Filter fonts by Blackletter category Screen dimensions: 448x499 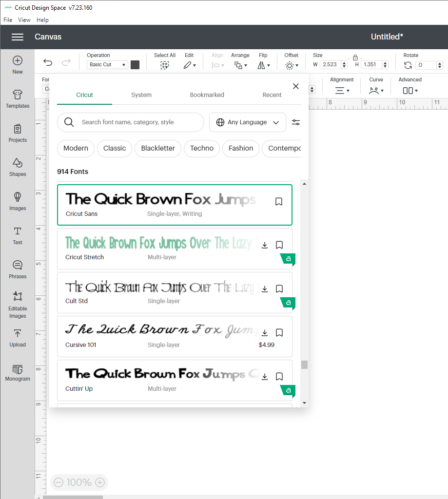pos(158,148)
